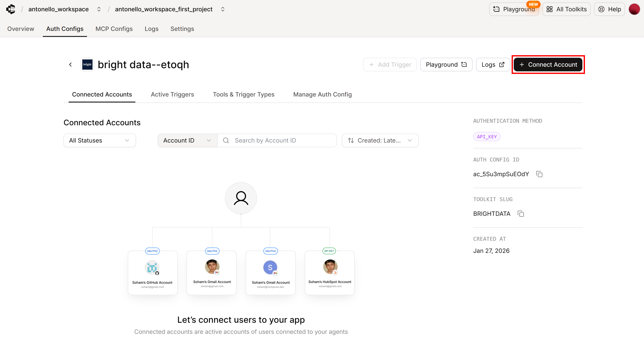Switch to the Active Triggers tab

[x=172, y=94]
